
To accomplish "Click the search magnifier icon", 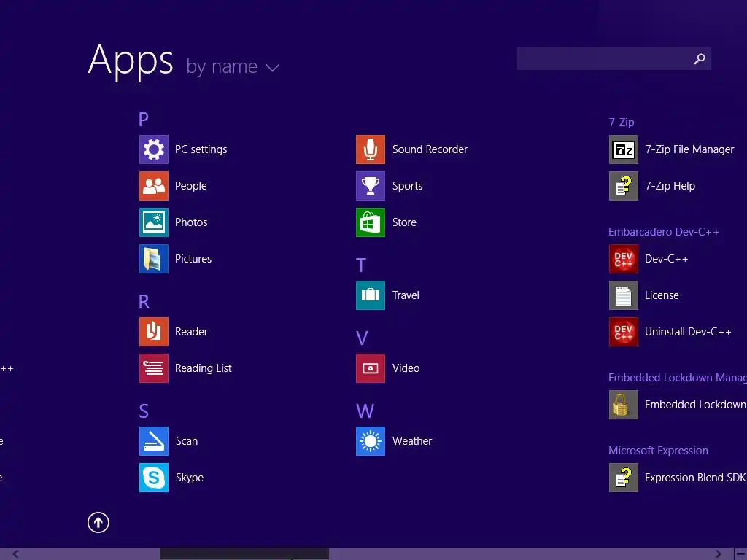I will (x=699, y=58).
